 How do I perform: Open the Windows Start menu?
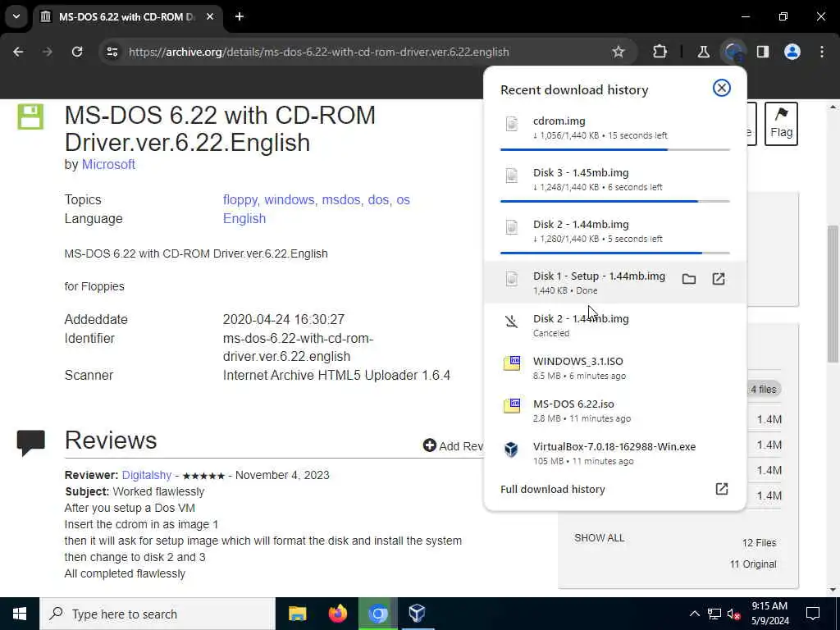20,614
